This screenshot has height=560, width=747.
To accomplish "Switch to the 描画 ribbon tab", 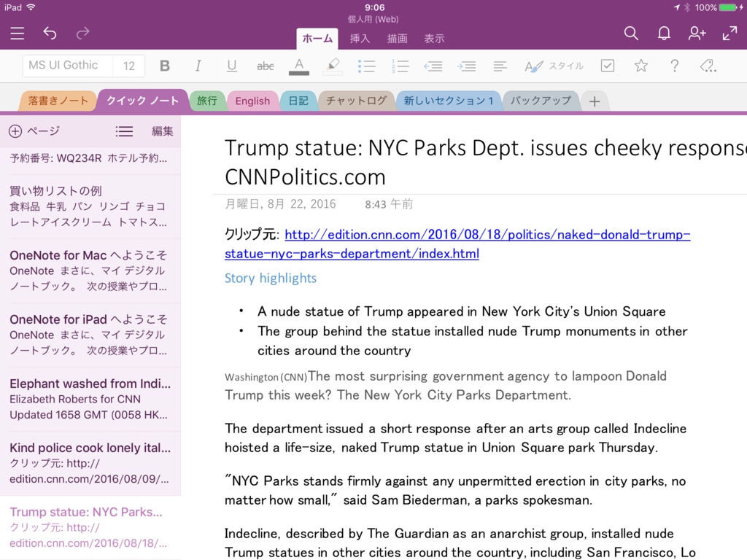I will 397,39.
